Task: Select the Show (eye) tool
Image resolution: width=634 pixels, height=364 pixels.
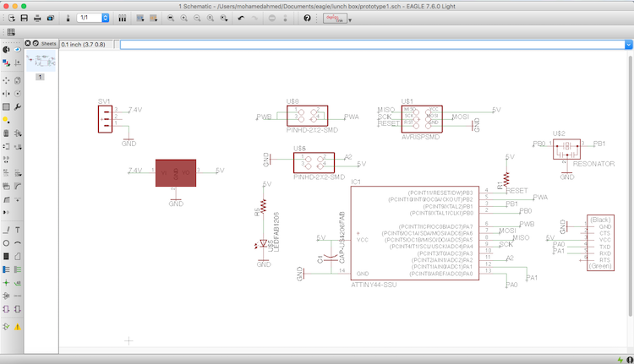Action: click(18, 50)
